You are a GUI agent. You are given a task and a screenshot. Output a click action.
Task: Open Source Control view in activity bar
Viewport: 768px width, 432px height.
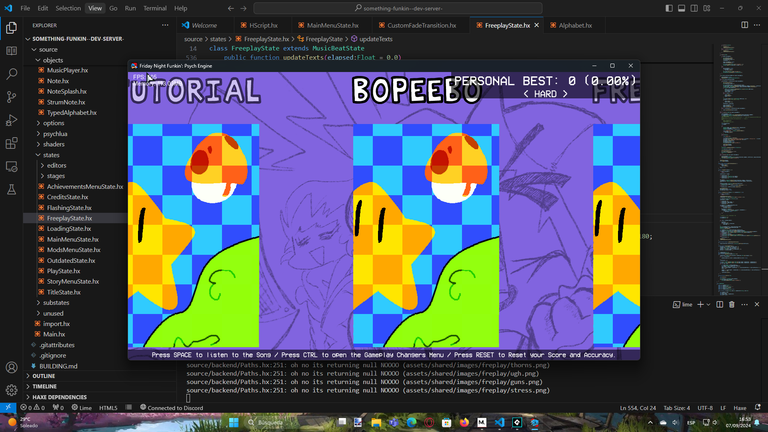tap(11, 97)
